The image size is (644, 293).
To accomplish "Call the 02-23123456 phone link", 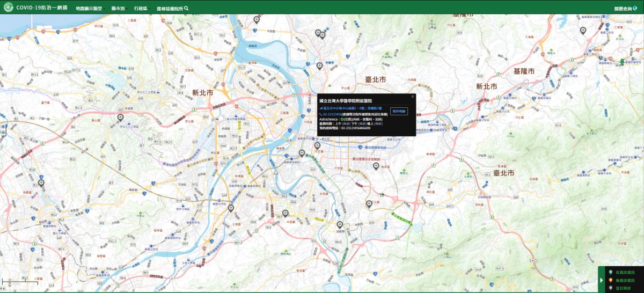I will tap(332, 114).
